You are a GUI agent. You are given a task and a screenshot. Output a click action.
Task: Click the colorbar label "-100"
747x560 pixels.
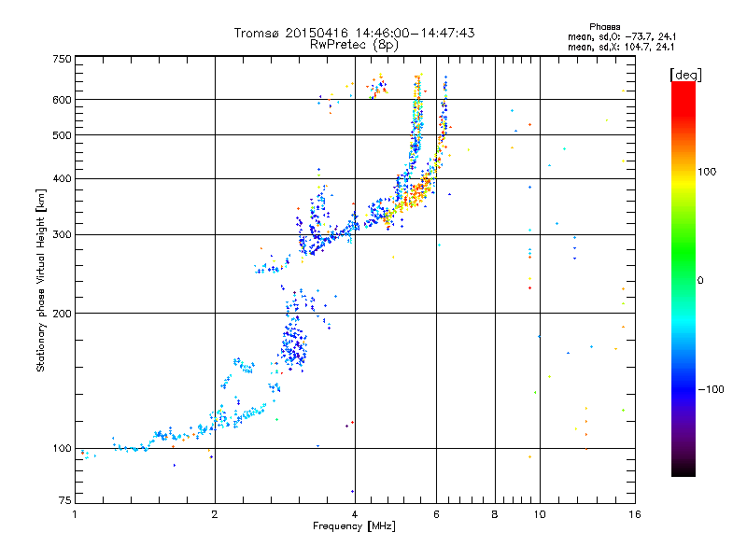pyautogui.click(x=711, y=389)
